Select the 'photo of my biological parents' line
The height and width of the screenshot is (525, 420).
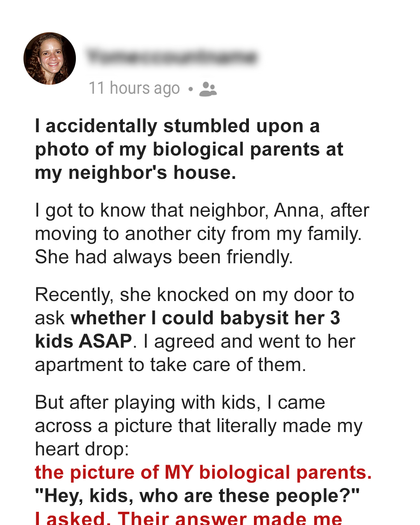pos(189,150)
